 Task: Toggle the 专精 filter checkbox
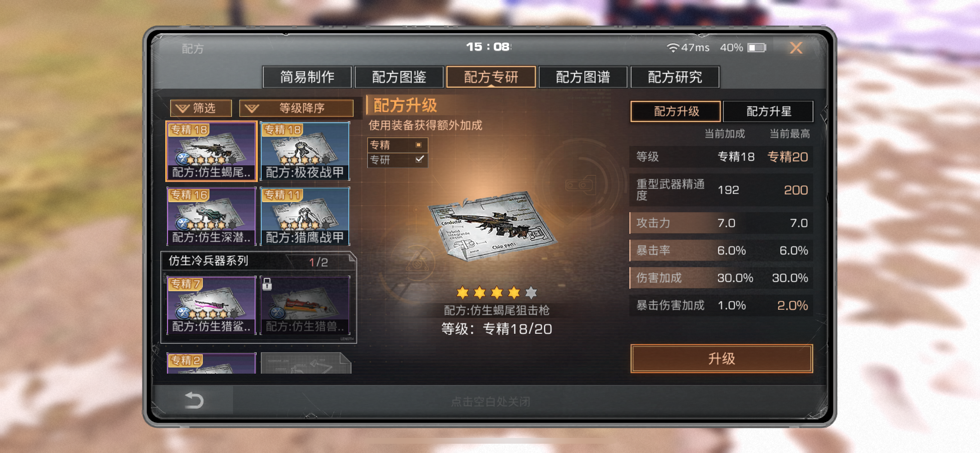click(418, 145)
